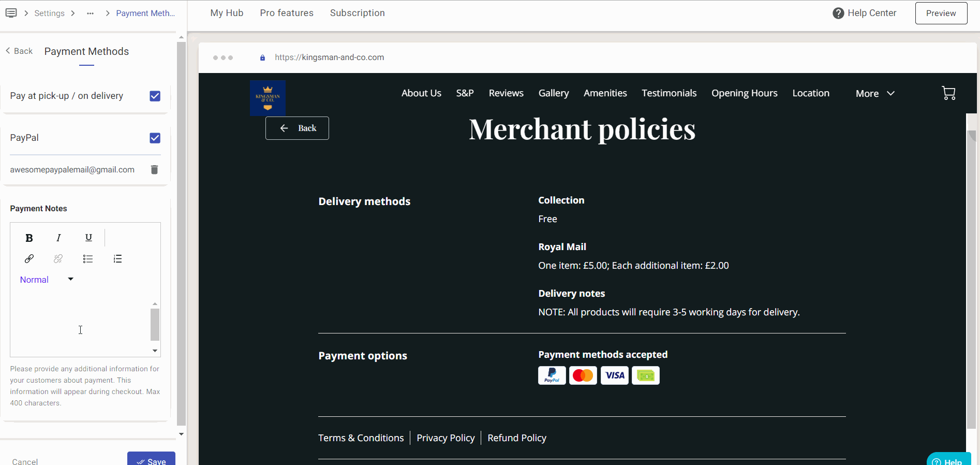
Task: Click the PayPal payment icon
Action: [x=552, y=375]
